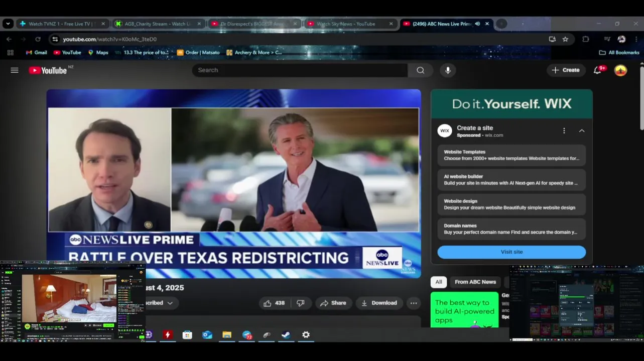This screenshot has width=644, height=361.
Task: Click the Visit site button
Action: (511, 252)
